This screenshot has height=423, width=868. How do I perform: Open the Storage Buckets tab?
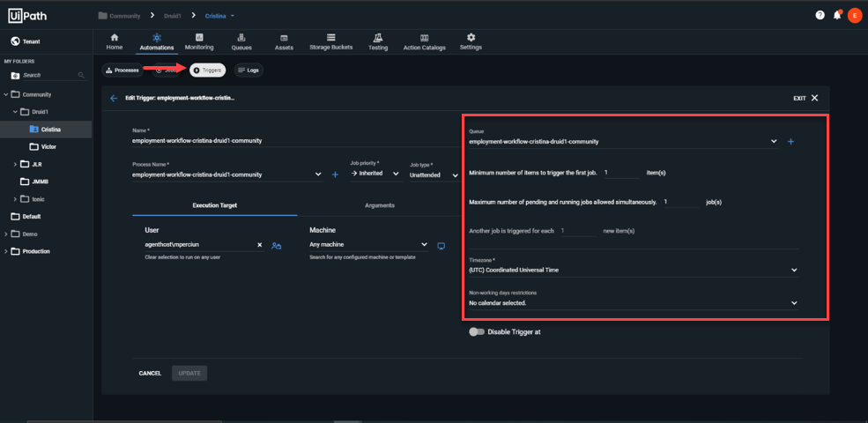331,42
